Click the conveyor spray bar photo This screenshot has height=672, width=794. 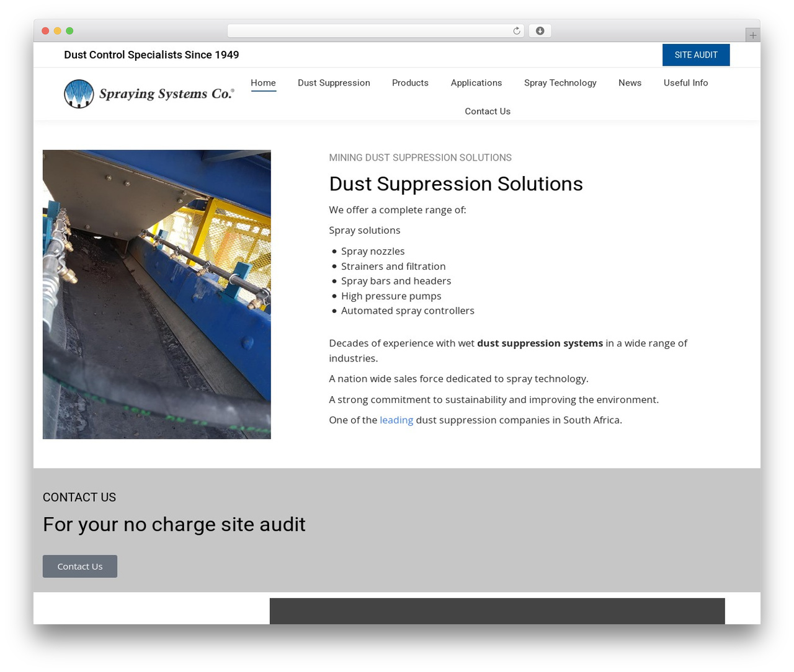[x=157, y=294]
